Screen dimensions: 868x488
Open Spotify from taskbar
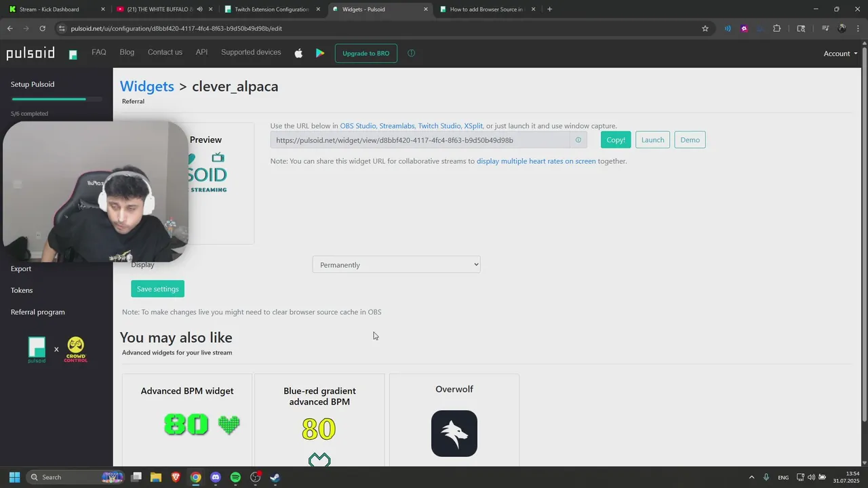point(235,477)
